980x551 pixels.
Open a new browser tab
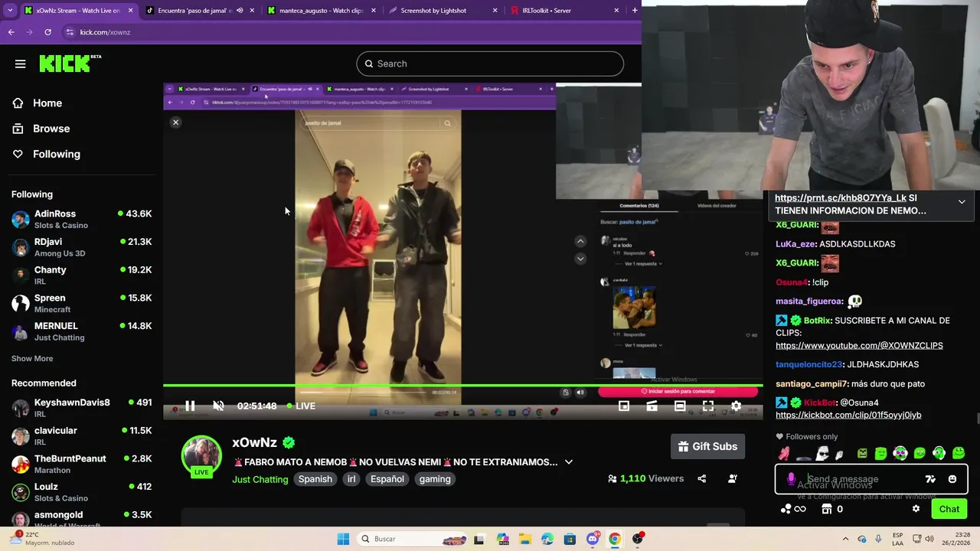point(635,11)
